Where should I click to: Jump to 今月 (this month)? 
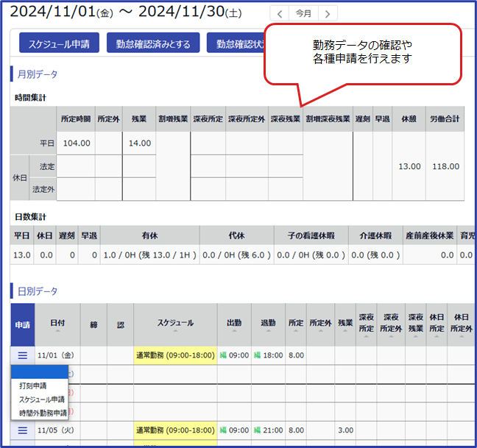303,14
